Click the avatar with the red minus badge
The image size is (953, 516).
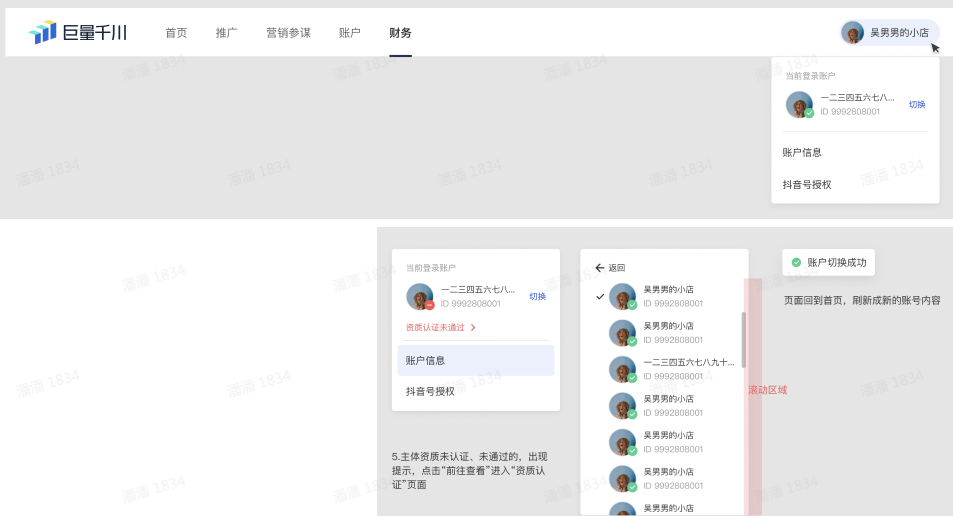(x=419, y=297)
